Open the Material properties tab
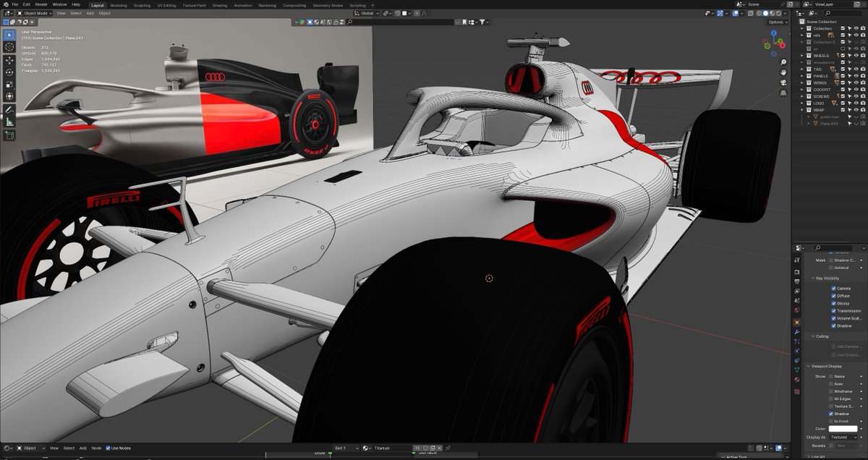Screen dimensions: 868x460 (x=797, y=378)
